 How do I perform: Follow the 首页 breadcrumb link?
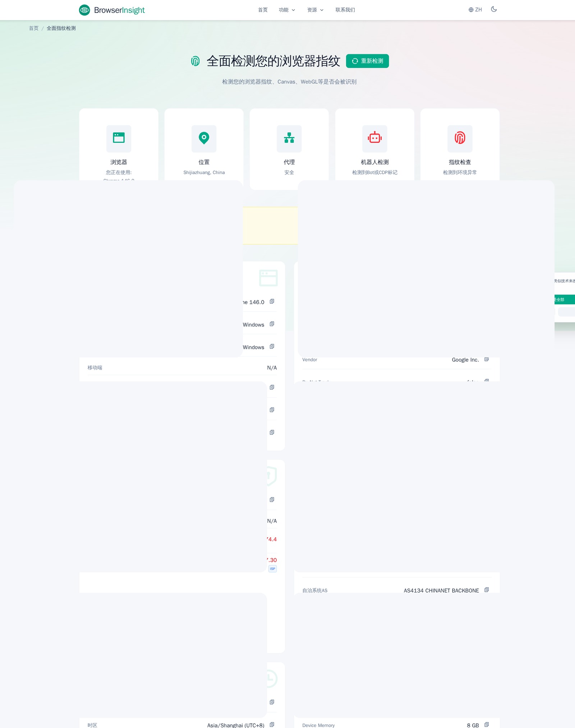point(34,28)
